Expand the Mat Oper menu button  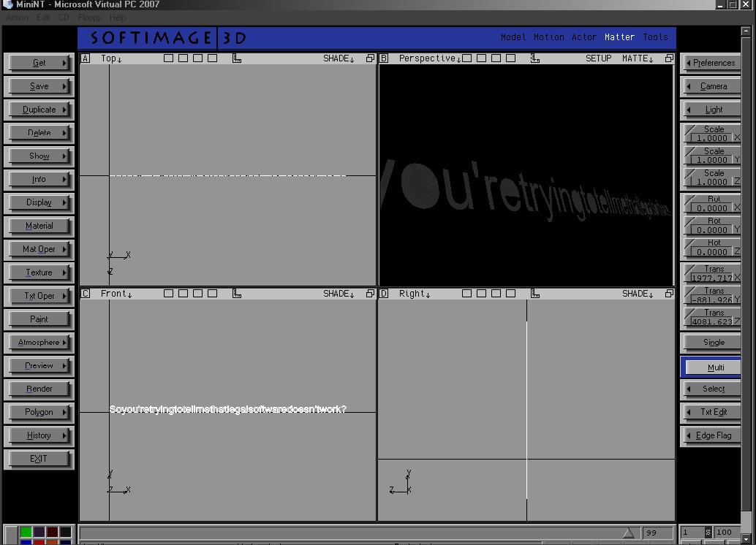pos(39,249)
